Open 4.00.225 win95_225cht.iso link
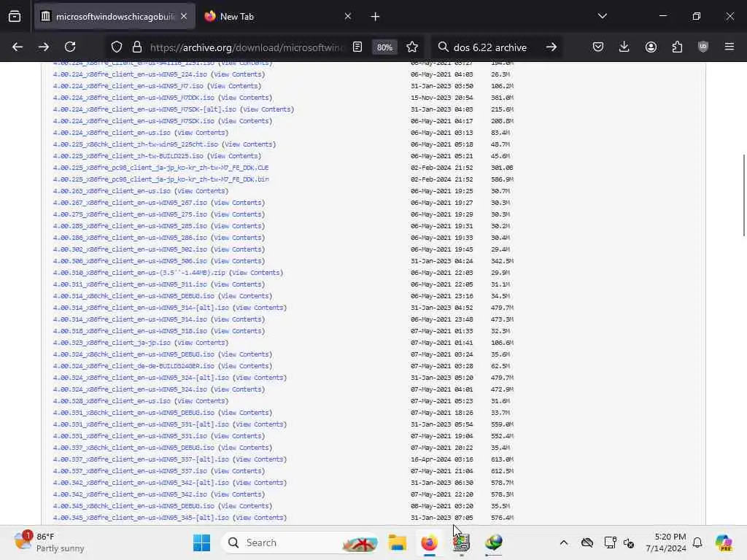The image size is (747, 560). [x=135, y=144]
